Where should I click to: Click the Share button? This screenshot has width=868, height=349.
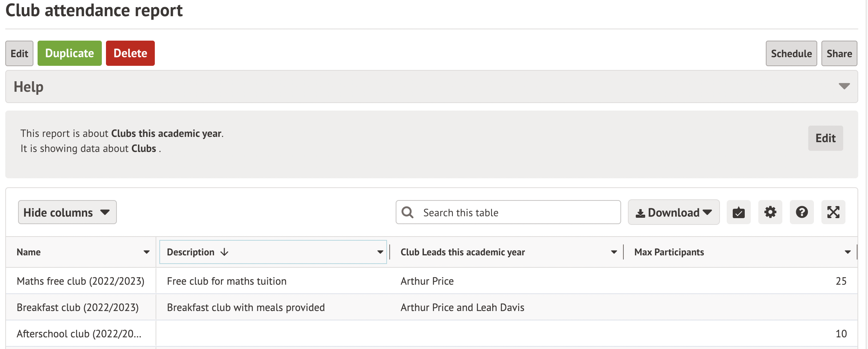(x=839, y=53)
